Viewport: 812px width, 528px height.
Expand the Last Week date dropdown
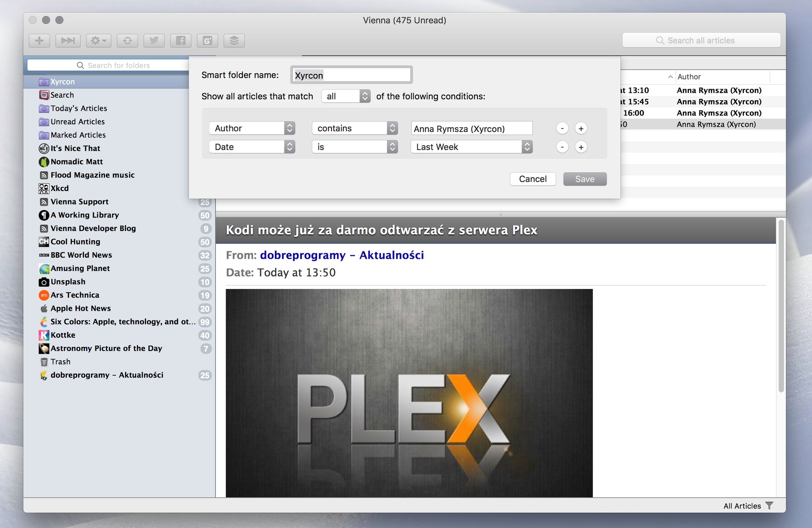[471, 147]
